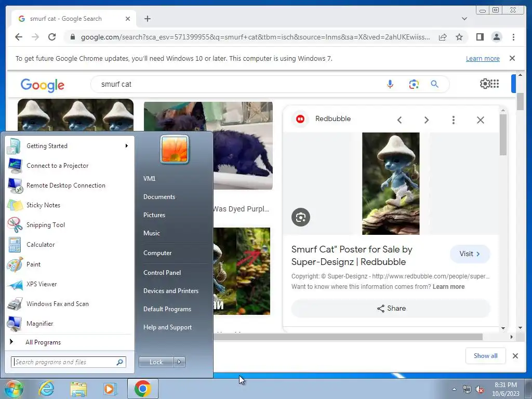Screen dimensions: 532x399
Task: Open Windows Fax and Scan
Action: tap(69, 303)
